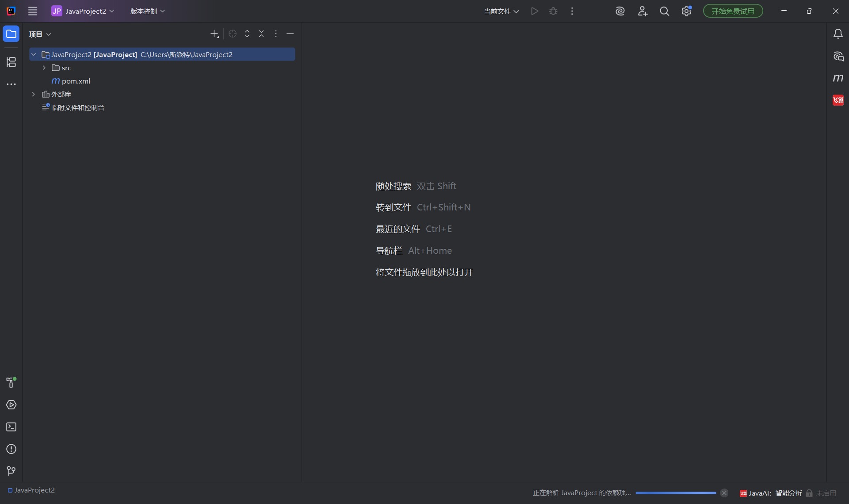Open the AI Assistant chat panel
The width and height of the screenshot is (849, 504).
[x=838, y=56]
